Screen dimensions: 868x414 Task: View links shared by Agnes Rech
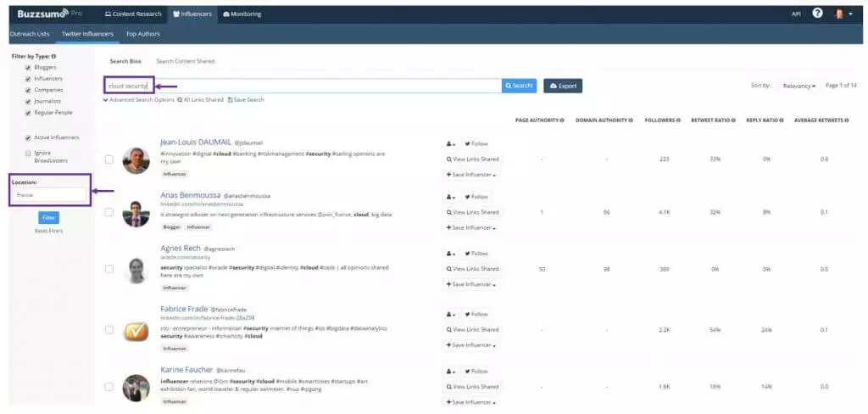(472, 269)
